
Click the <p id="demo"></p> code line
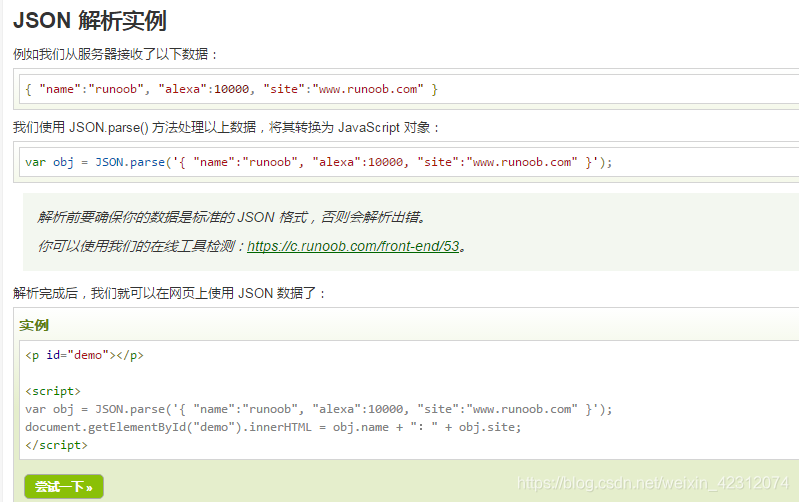point(85,355)
